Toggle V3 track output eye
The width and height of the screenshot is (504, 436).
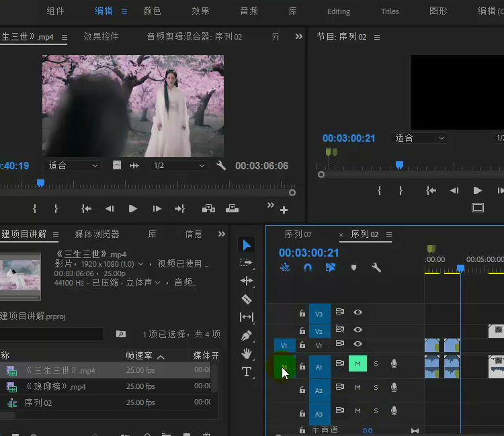click(x=358, y=312)
